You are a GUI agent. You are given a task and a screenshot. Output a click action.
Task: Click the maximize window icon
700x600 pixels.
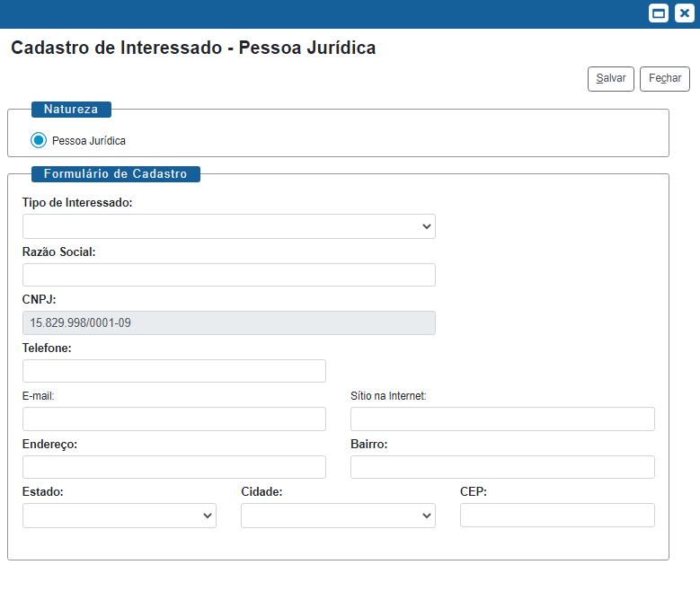point(659,13)
